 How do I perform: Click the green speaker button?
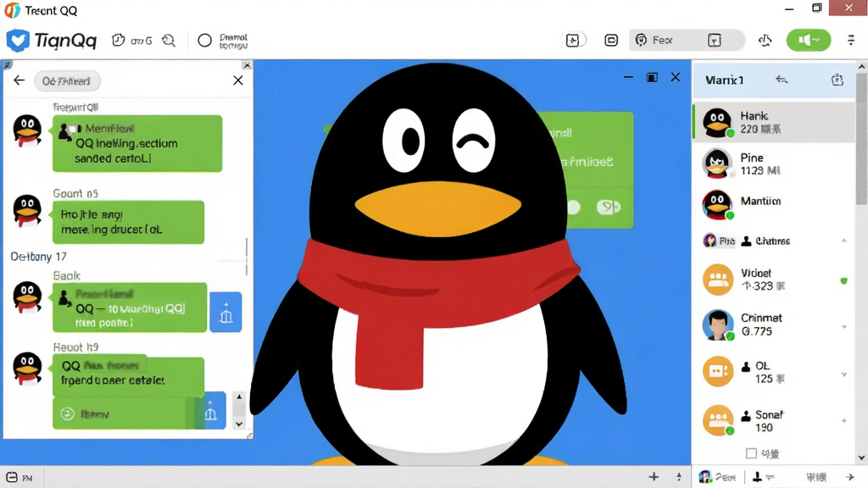click(808, 40)
